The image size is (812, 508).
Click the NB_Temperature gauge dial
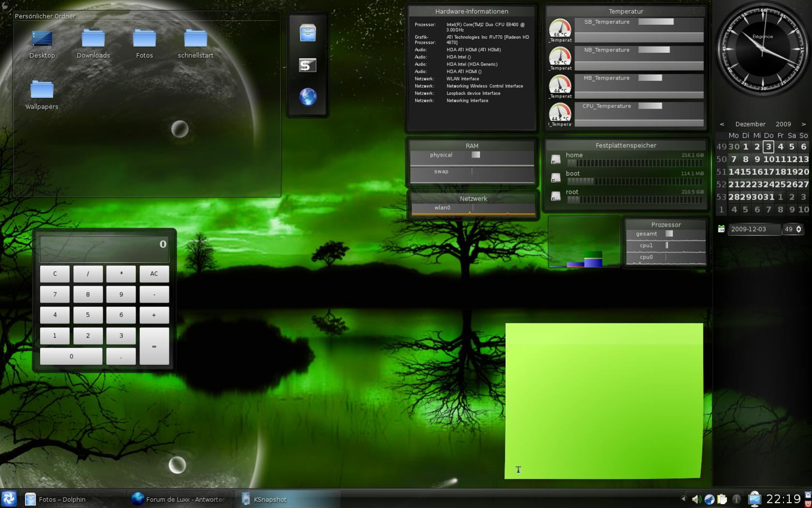560,57
